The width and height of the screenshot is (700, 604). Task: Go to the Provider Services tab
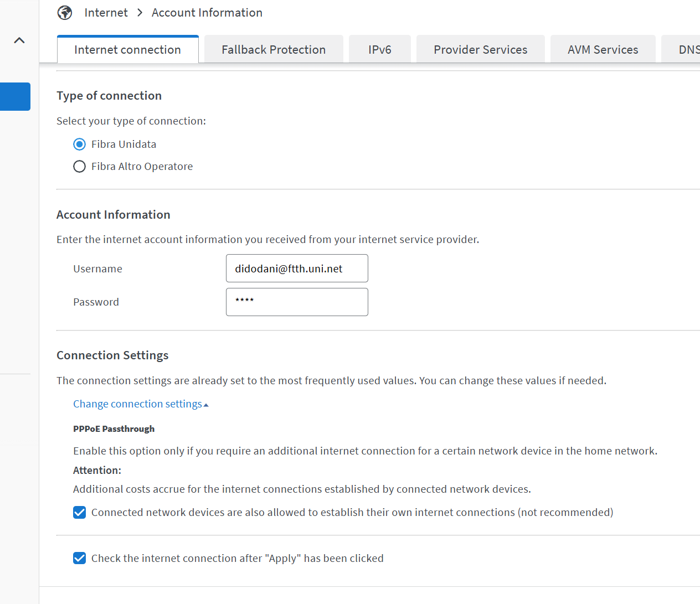pyautogui.click(x=480, y=50)
